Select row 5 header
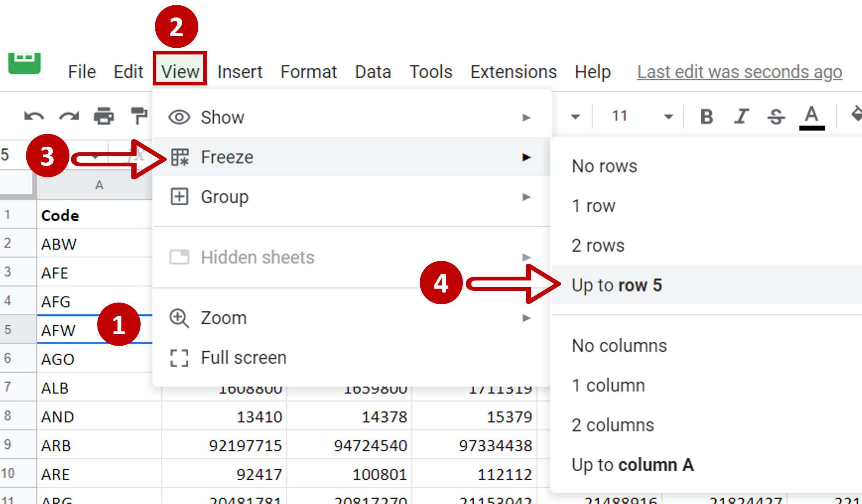 click(18, 329)
